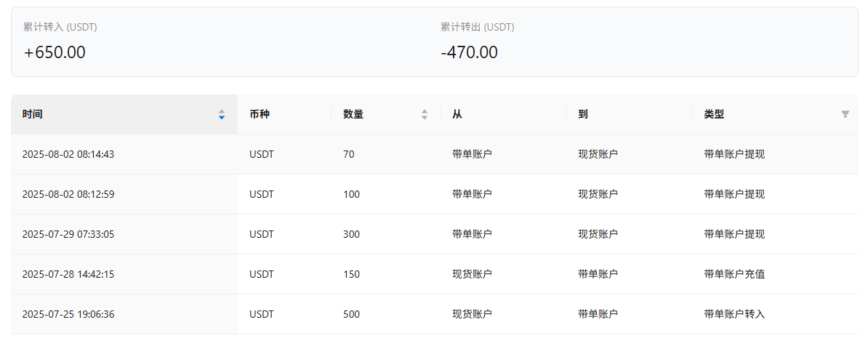Click the 300 USDT amount cell
Screen dimensions: 868x341
coord(352,234)
